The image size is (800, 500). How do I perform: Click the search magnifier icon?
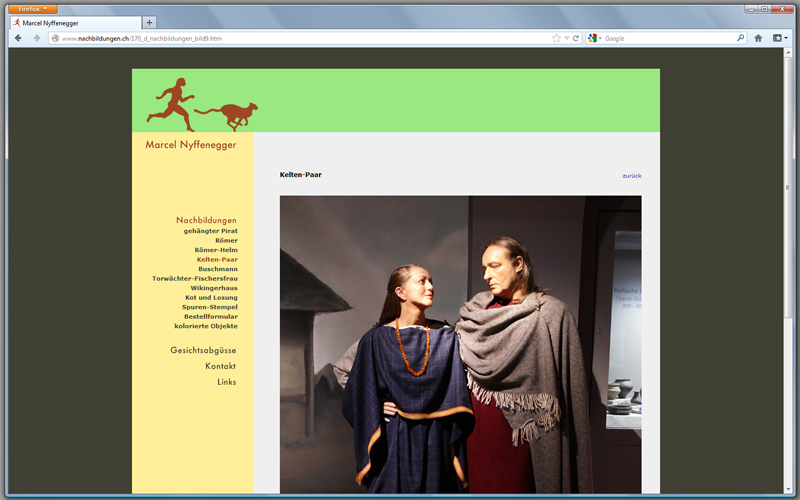coord(740,38)
